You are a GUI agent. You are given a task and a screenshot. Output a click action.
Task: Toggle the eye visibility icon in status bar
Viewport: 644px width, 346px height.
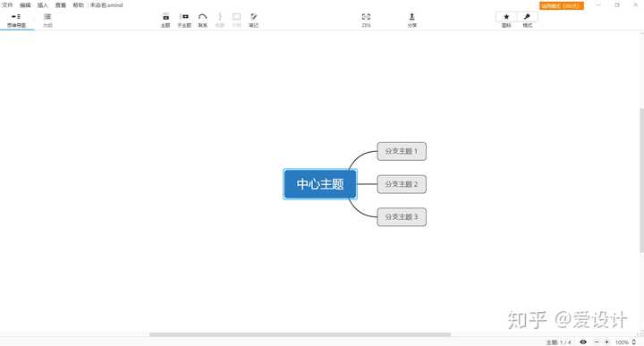click(583, 342)
